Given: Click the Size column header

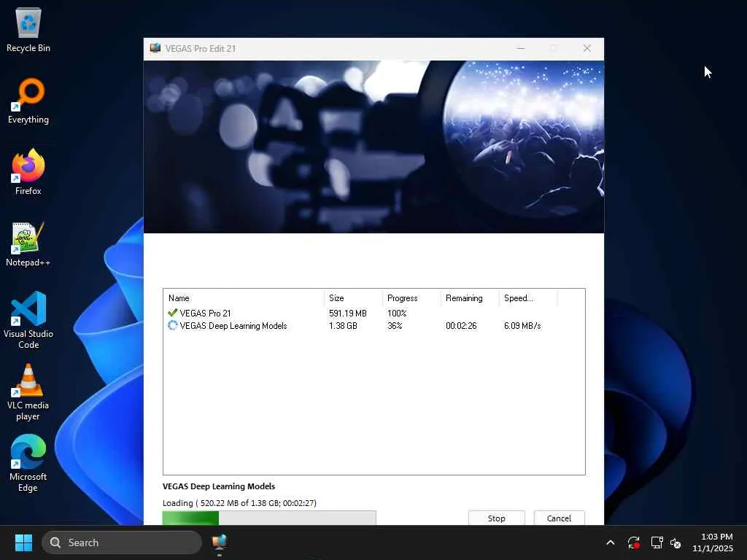Looking at the screenshot, I should [x=353, y=298].
